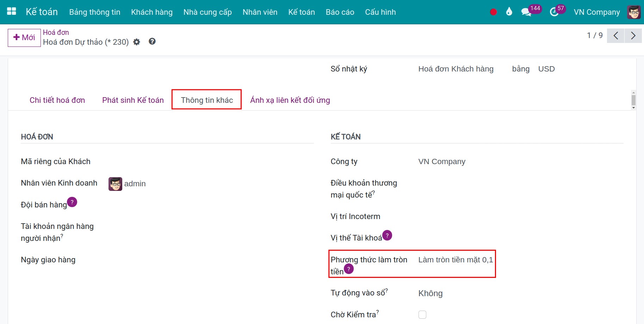Click the gear actions icon beside invoice title
The height and width of the screenshot is (324, 644).
(x=137, y=42)
